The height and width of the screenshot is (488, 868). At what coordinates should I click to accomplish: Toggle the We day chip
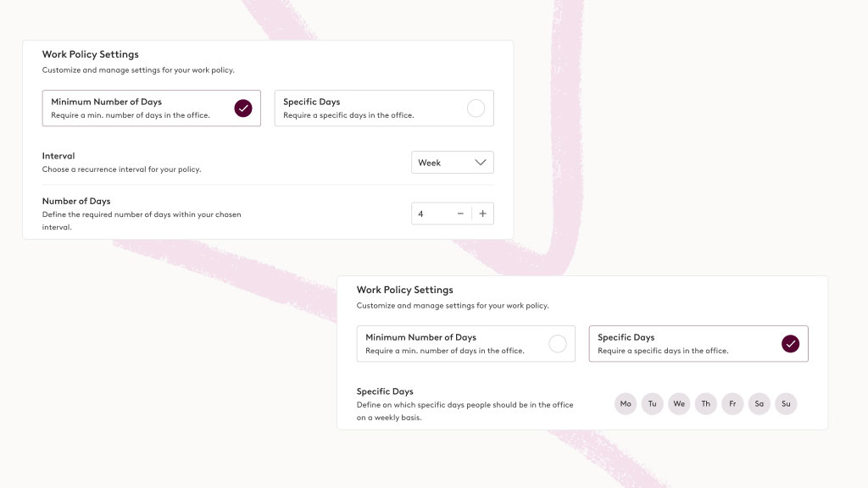tap(679, 404)
